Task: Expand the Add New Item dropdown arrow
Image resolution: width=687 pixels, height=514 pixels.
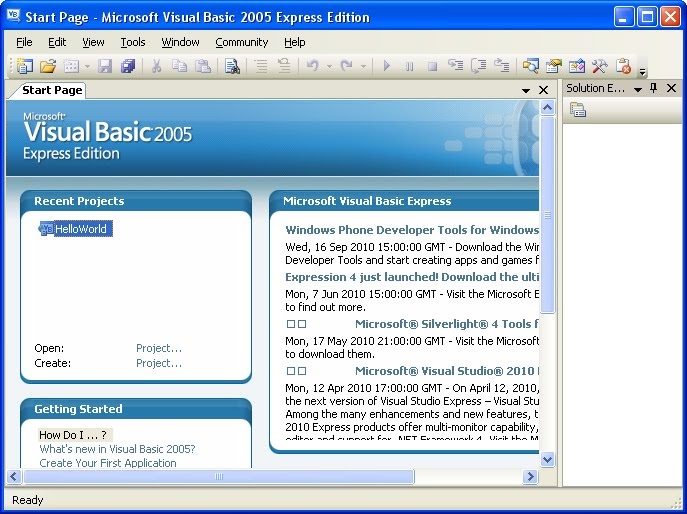Action: [x=87, y=67]
